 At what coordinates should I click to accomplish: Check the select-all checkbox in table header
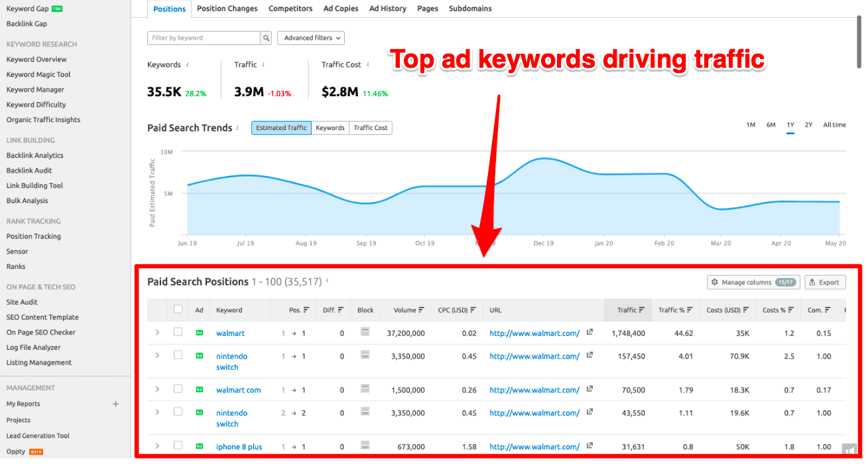[x=178, y=309]
